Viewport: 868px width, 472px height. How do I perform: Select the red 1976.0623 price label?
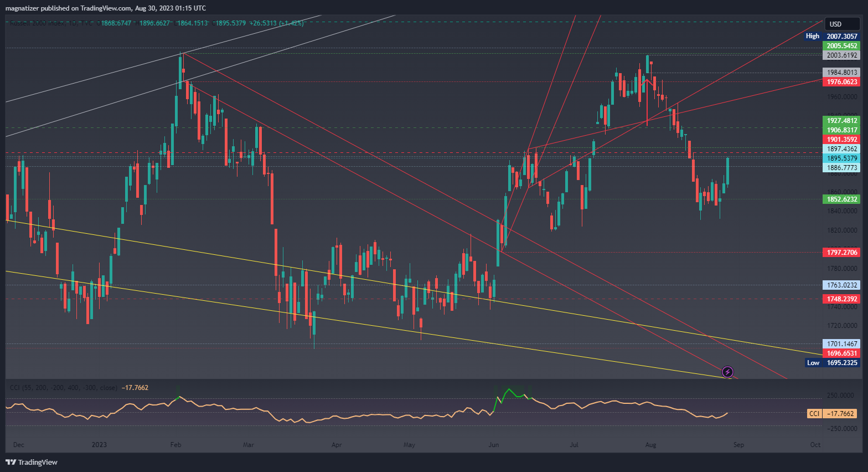841,82
